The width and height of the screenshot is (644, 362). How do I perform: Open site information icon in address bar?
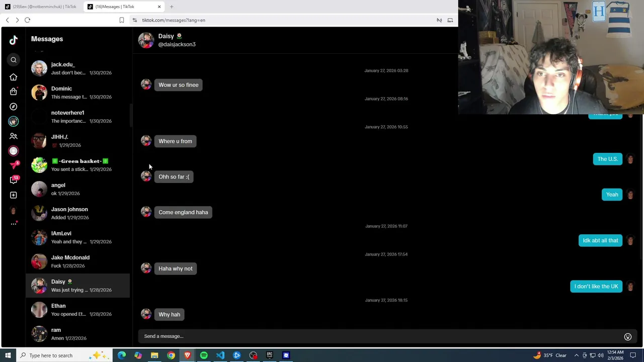coord(134,20)
